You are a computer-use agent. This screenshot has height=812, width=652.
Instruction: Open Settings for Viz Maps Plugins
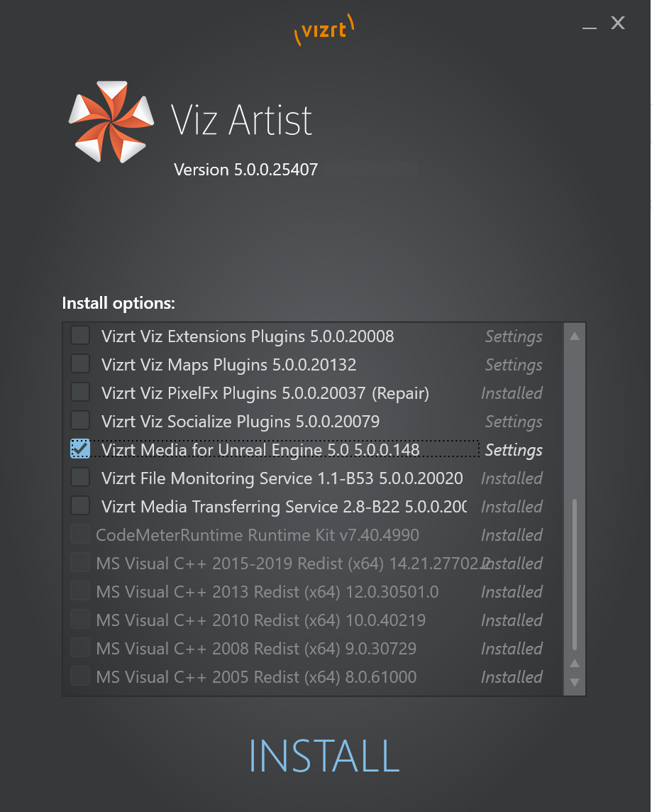(x=514, y=365)
